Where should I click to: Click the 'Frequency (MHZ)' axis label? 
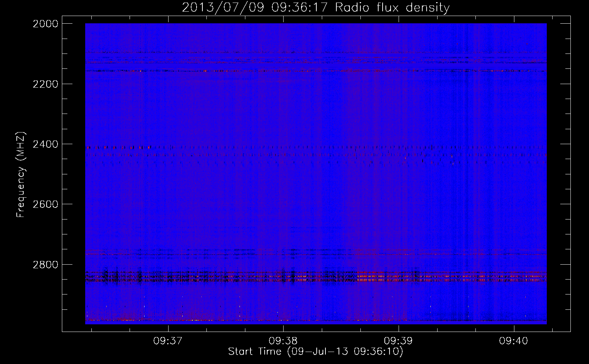point(21,174)
